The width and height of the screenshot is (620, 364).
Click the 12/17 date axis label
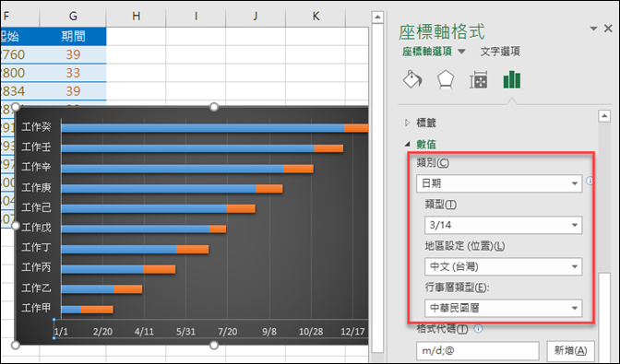click(x=352, y=332)
